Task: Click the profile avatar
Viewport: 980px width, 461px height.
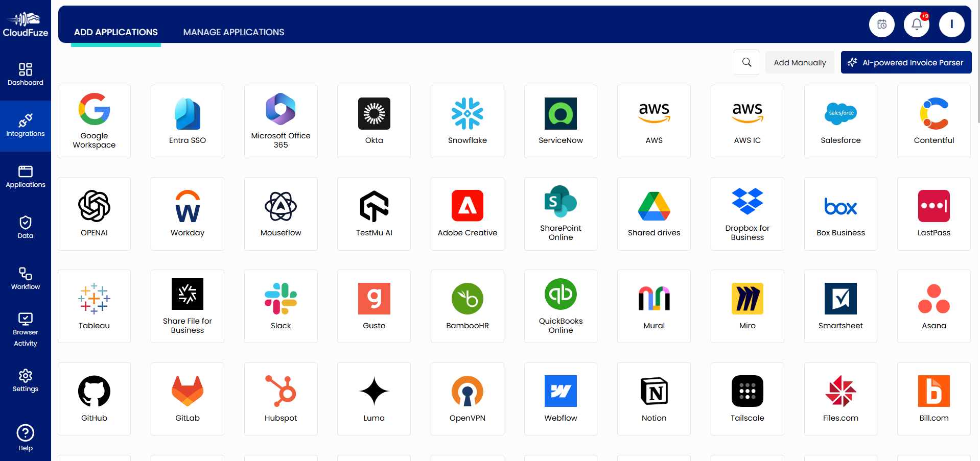Action: [x=951, y=24]
